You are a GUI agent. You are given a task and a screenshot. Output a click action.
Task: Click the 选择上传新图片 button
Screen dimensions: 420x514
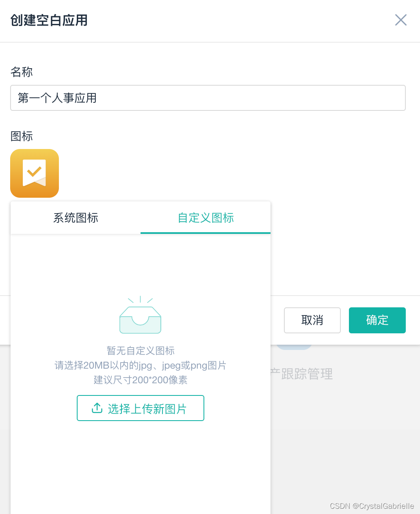[x=141, y=408]
